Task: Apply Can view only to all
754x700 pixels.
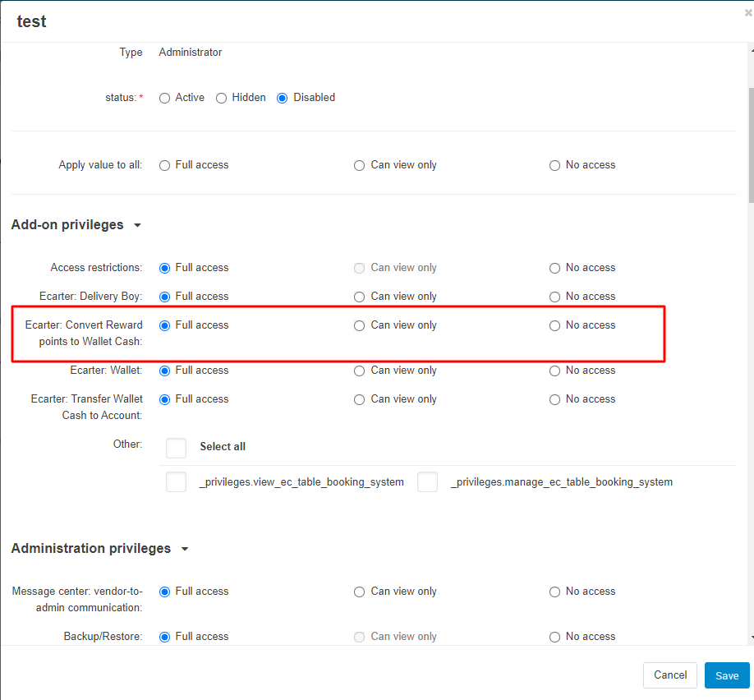Action: [x=360, y=165]
